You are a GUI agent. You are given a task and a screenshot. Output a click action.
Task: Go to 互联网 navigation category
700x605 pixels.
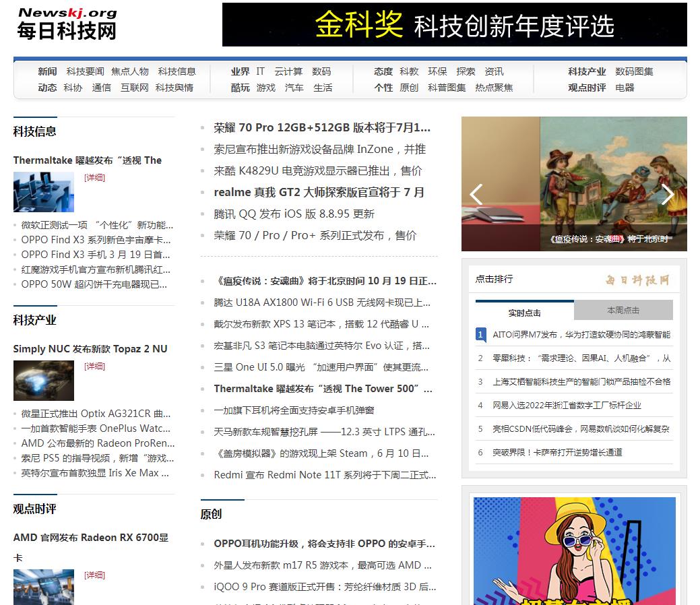[x=134, y=88]
